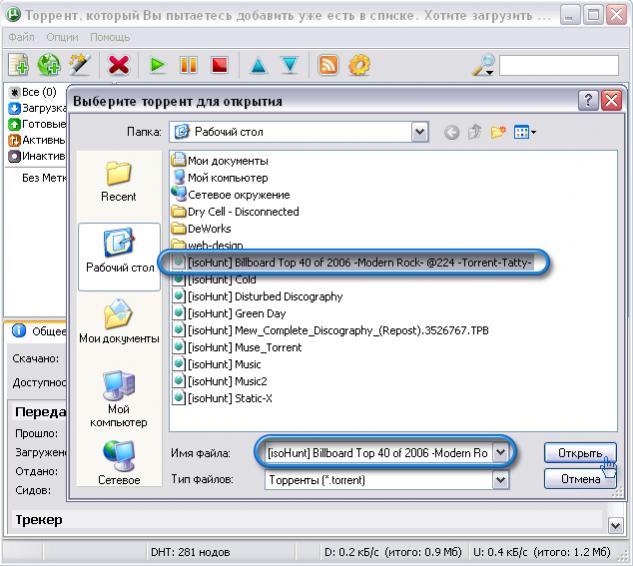Click the Move Up Queue arrow icon

259,65
